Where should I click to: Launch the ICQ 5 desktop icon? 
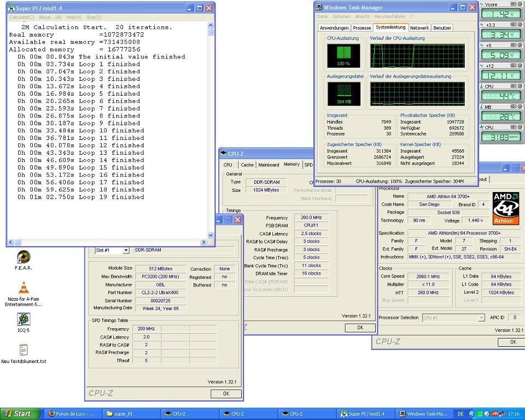pos(24,319)
